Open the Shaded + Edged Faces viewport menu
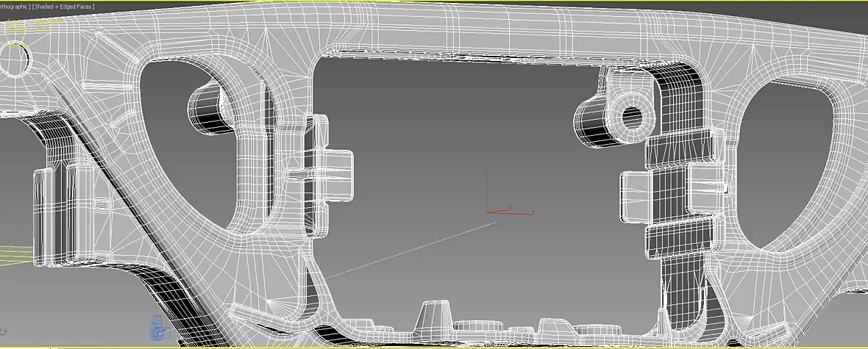This screenshot has height=349, width=868. click(64, 7)
